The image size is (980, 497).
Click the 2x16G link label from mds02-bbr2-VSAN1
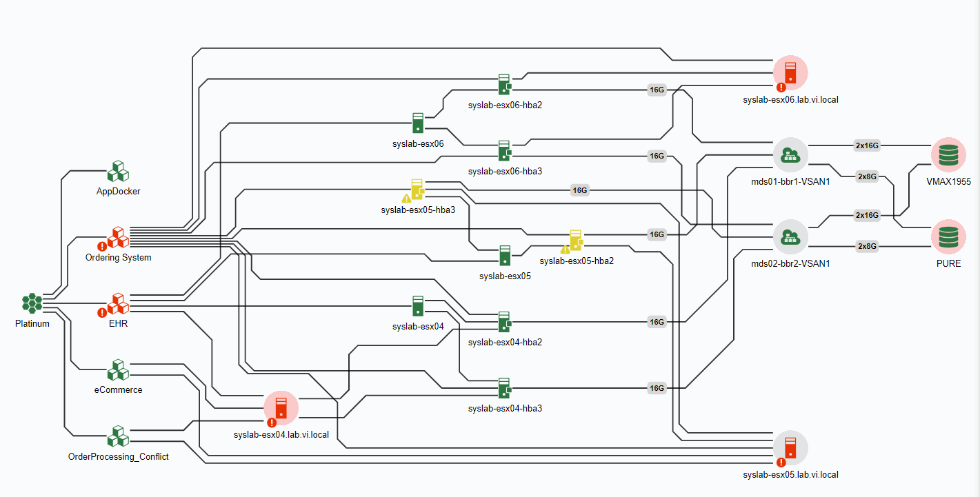coord(867,215)
